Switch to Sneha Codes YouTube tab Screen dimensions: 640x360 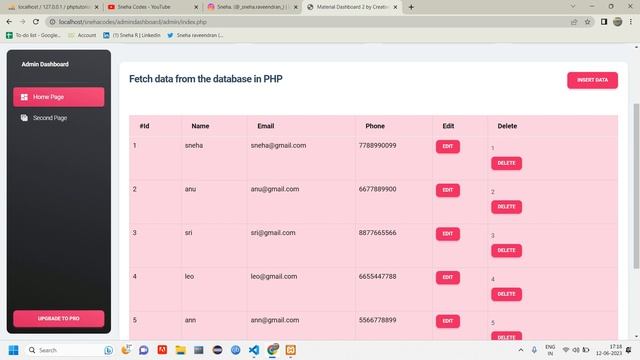pos(151,7)
